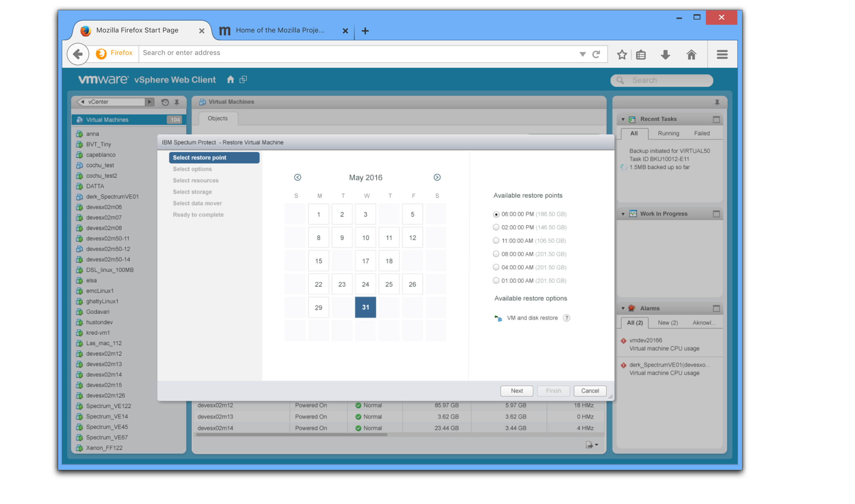
Task: Open new window icon beside home
Action: coord(243,80)
